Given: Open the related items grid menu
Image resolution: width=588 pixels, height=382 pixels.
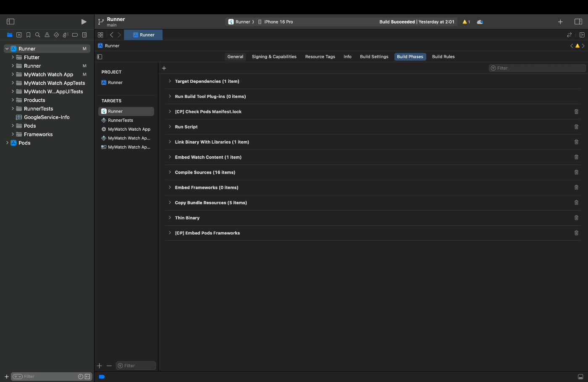Looking at the screenshot, I should 100,35.
